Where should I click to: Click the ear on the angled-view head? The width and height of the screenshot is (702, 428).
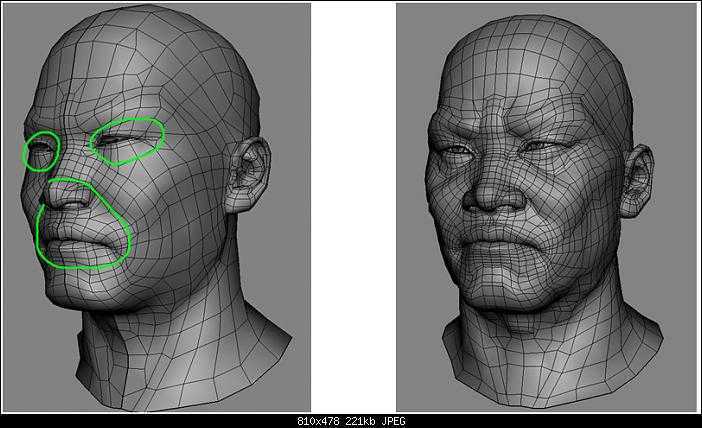247,174
